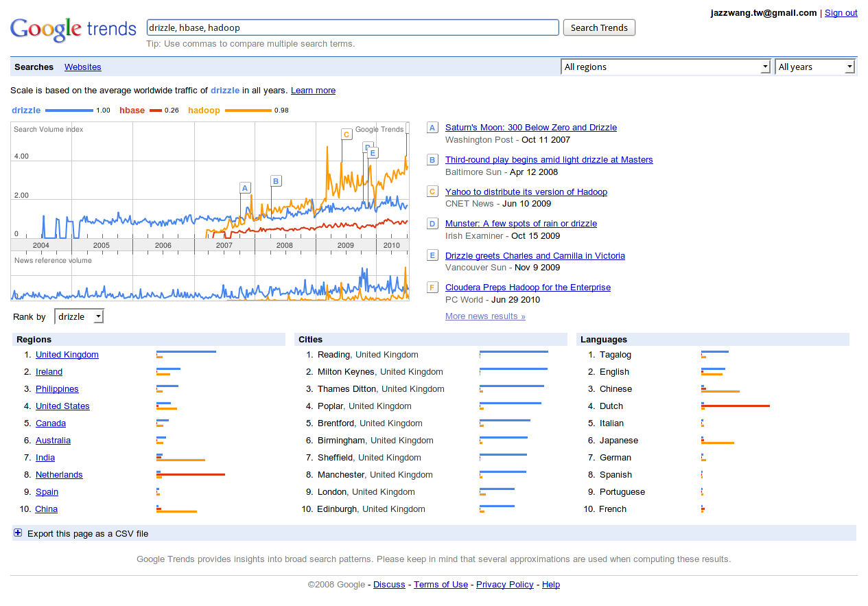
Task: Click news marker F icon beside Cloudera headline
Action: (432, 288)
